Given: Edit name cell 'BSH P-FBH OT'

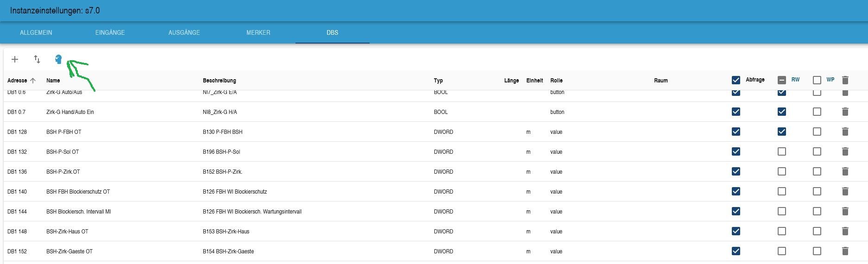Looking at the screenshot, I should pos(64,132).
